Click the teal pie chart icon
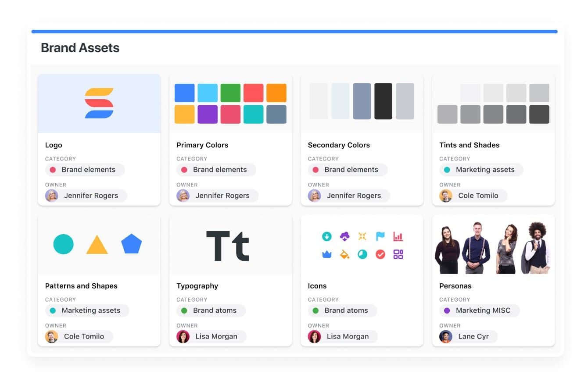This screenshot has height=385, width=588. (x=362, y=254)
